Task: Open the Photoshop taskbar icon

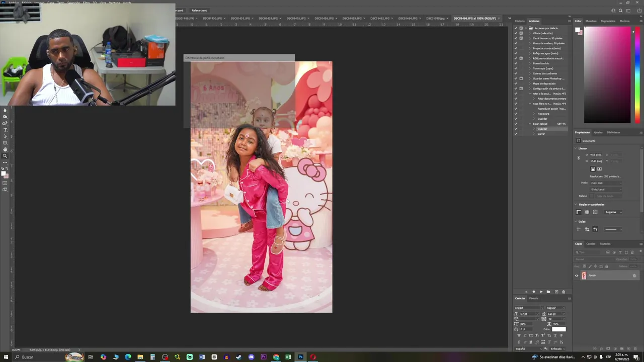Action: 300,357
